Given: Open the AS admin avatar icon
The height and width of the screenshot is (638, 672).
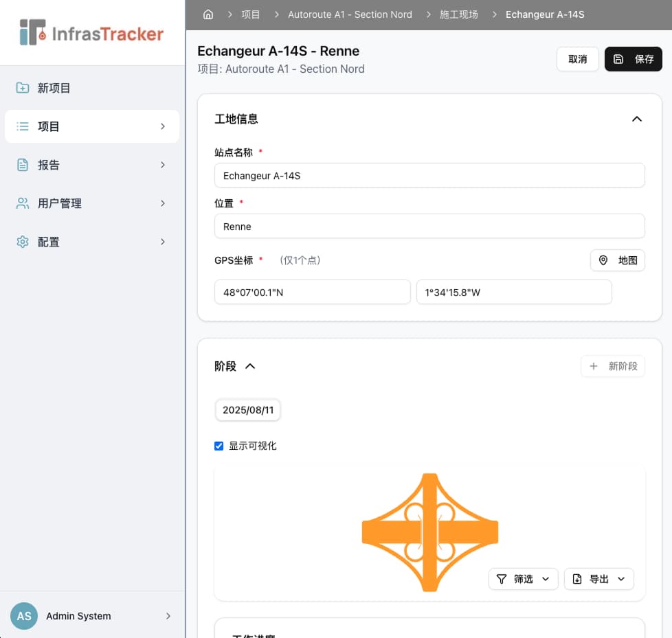Looking at the screenshot, I should (24, 616).
